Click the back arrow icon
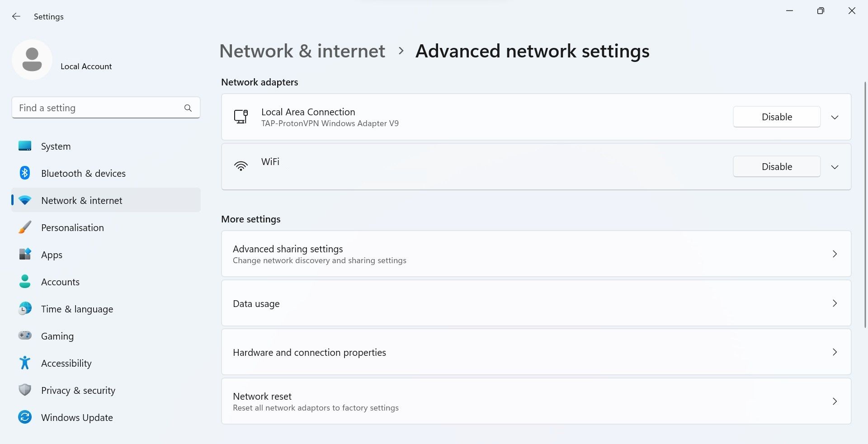The image size is (868, 444). (16, 17)
